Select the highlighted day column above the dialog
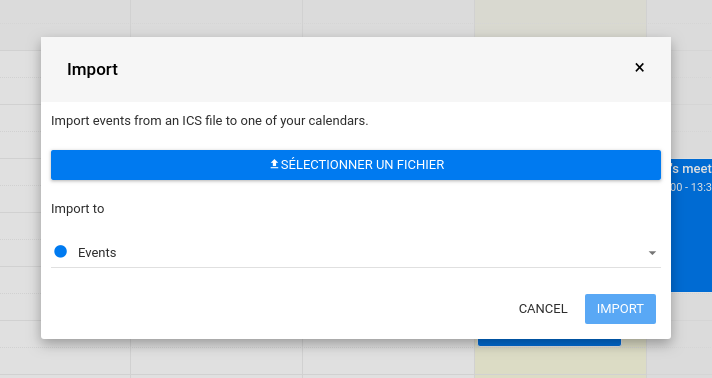The height and width of the screenshot is (378, 712). 560,18
